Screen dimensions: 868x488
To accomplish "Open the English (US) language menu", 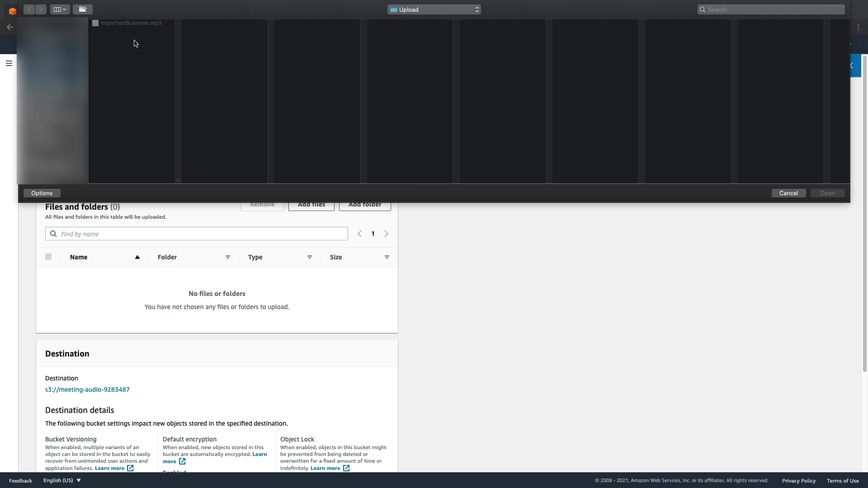I will coord(62,480).
